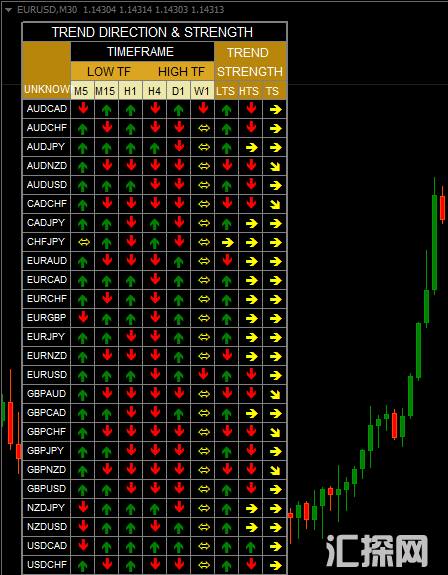Click the AUDJPY H4 green up arrow
This screenshot has width=448, height=575.
coord(155,147)
